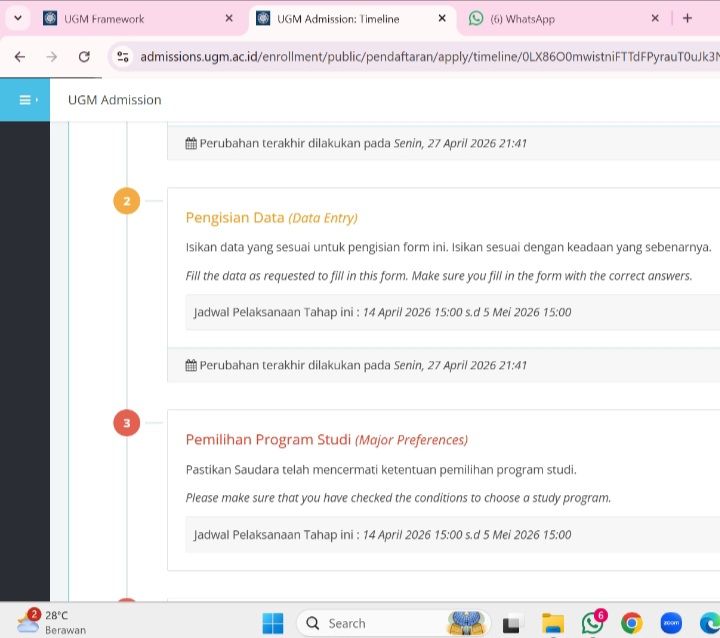
Task: Click the search highlight image in taskbar search
Action: pos(467,623)
